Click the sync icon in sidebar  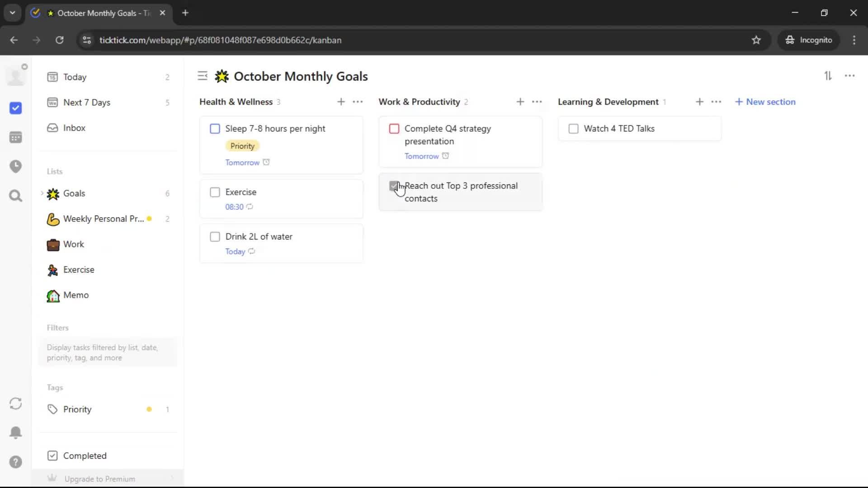pyautogui.click(x=15, y=404)
